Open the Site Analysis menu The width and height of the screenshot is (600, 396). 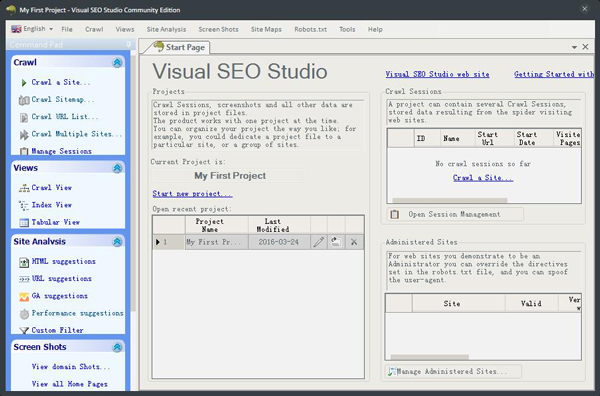pyautogui.click(x=166, y=29)
